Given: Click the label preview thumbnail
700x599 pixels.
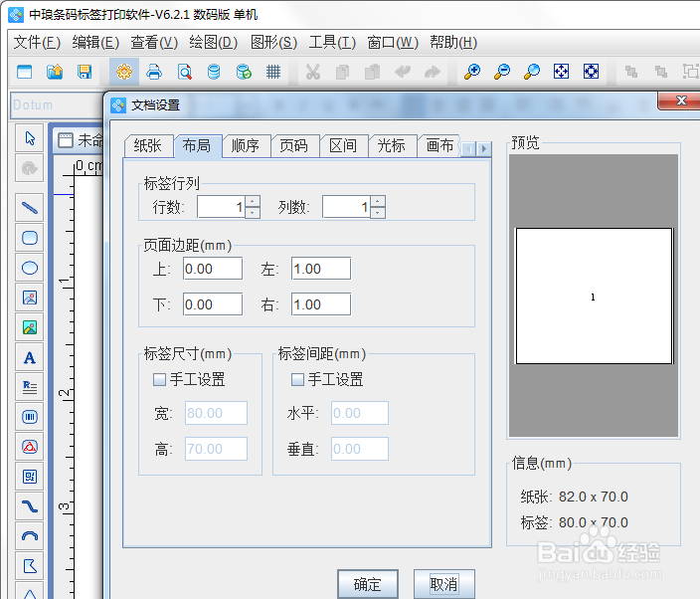Looking at the screenshot, I should coord(594,297).
